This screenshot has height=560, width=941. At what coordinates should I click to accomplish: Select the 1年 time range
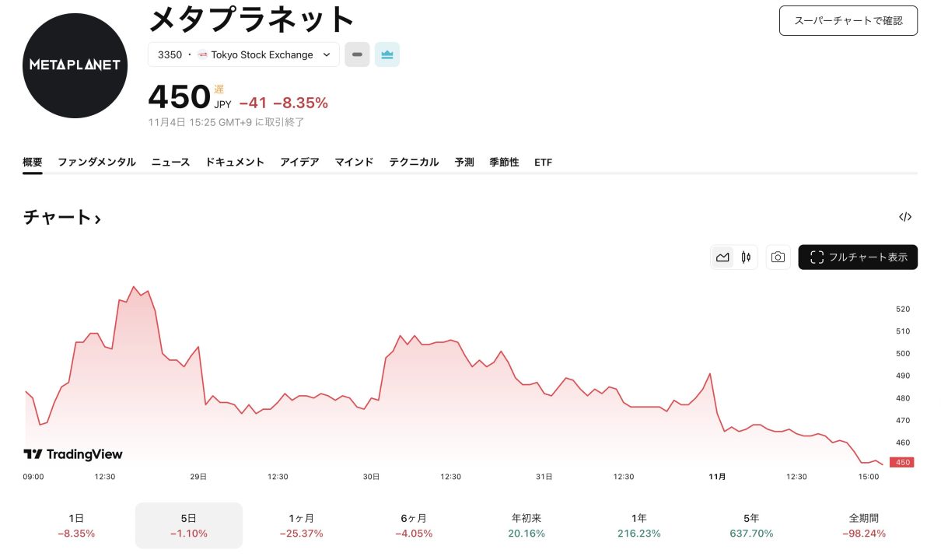(638, 525)
